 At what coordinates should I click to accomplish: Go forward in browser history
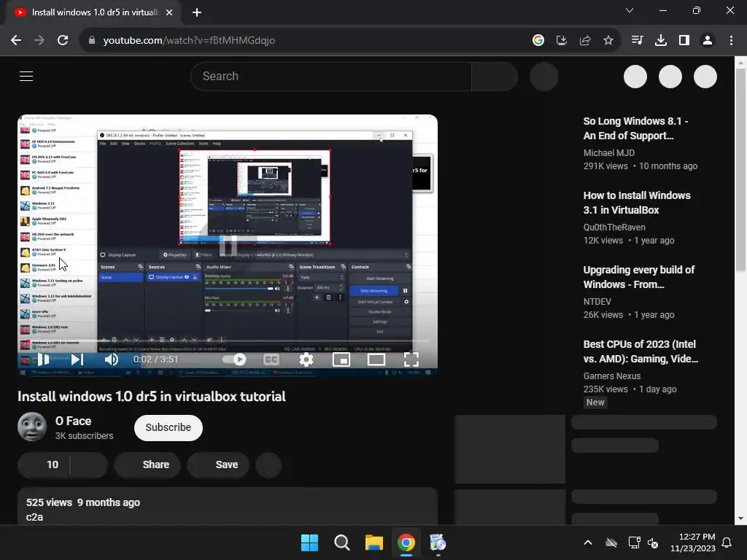click(x=39, y=41)
